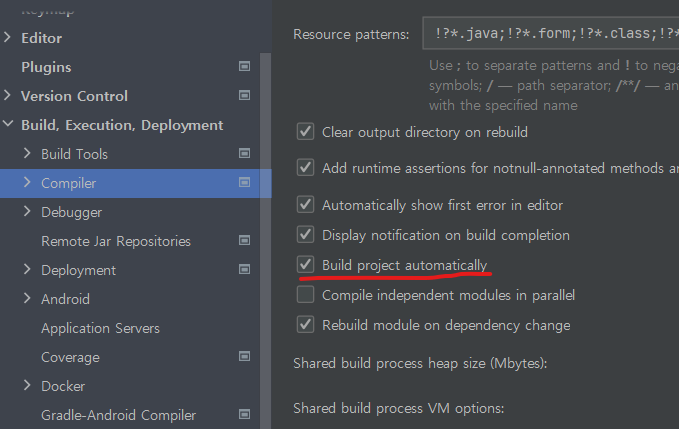Screen dimensions: 679x429
Task: Click the project-level icon beside Remote Jar Repositories
Action: (244, 240)
